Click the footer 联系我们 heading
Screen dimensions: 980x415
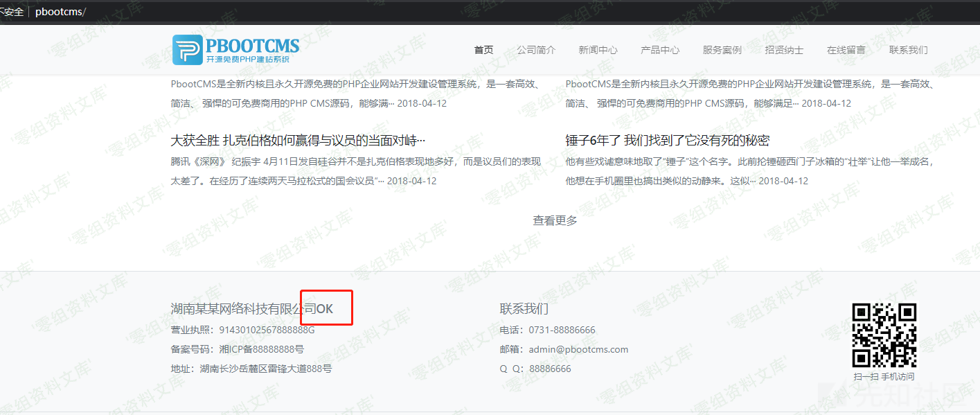pos(524,308)
